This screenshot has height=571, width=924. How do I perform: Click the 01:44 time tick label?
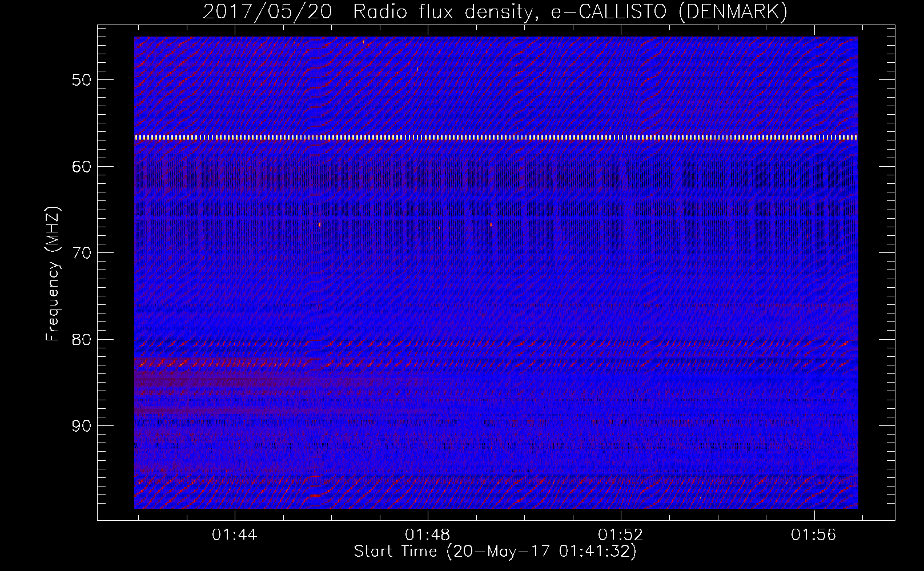[x=234, y=535]
